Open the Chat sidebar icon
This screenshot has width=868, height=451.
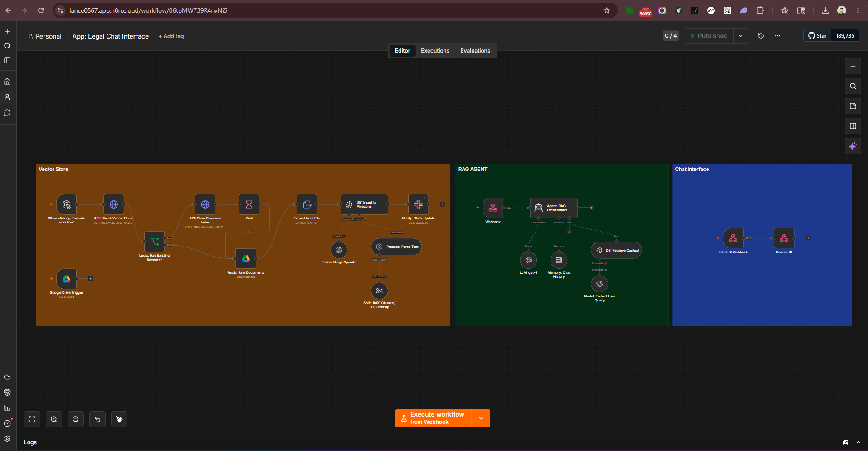(x=7, y=112)
